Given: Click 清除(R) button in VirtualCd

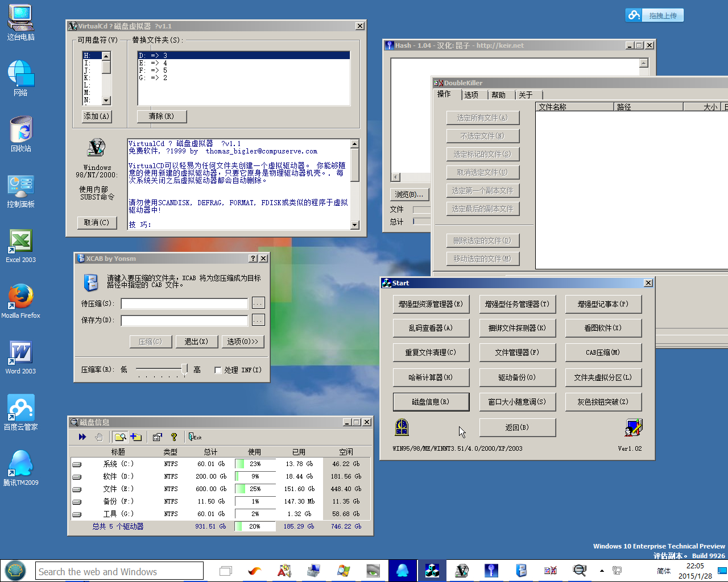Looking at the screenshot, I should (162, 117).
